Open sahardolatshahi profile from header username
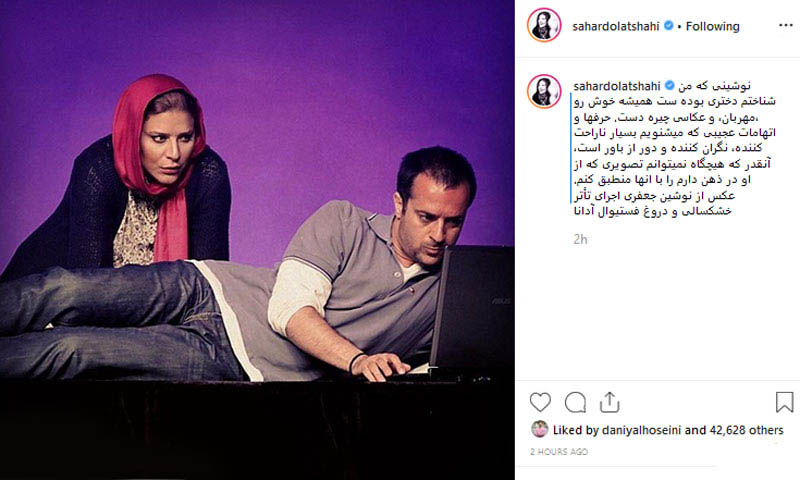 [616, 26]
